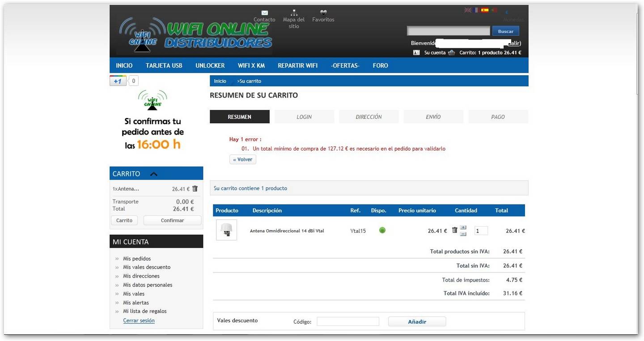Image resolution: width=644 pixels, height=341 pixels.
Task: Click the 4.75 € tax total value
Action: click(514, 280)
